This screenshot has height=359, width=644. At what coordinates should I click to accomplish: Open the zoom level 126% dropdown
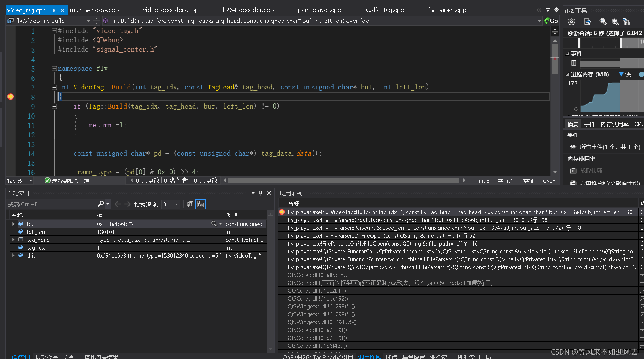(31, 181)
